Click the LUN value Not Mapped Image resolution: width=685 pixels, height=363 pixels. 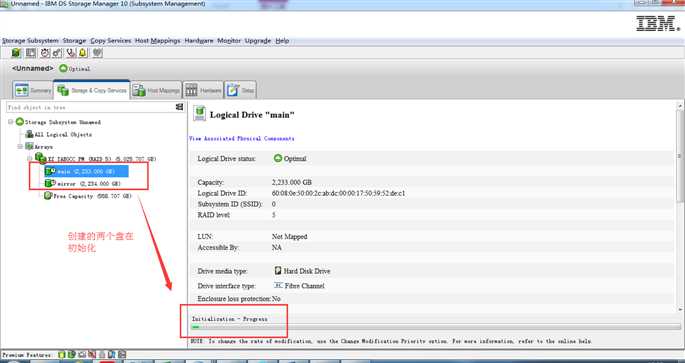tap(290, 236)
